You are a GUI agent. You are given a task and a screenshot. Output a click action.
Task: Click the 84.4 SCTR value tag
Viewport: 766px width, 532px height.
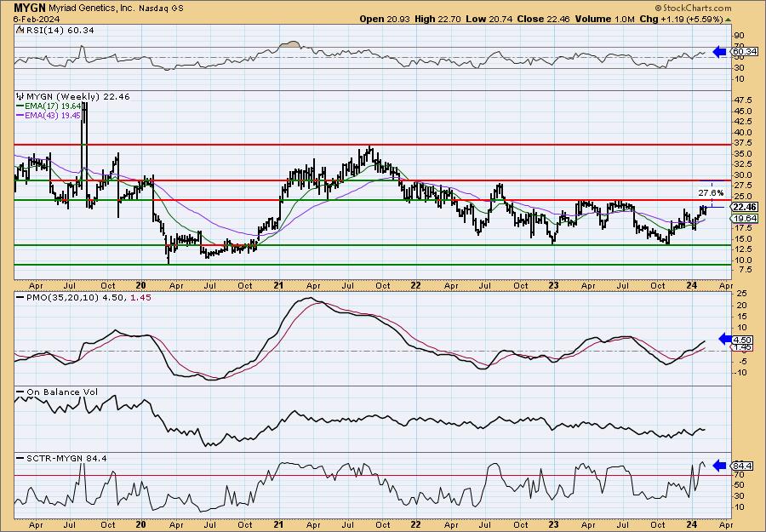tap(743, 466)
